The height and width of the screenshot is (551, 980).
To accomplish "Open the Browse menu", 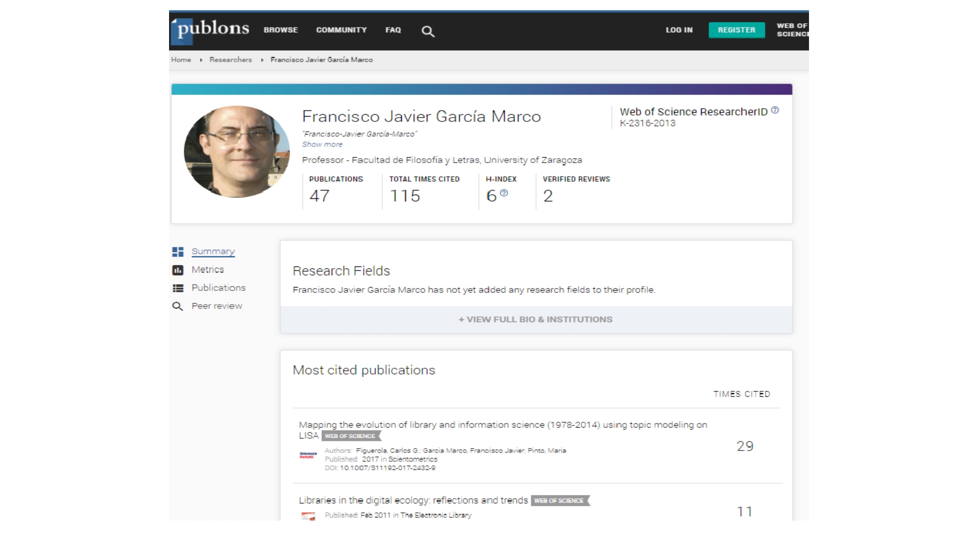I will (x=280, y=30).
